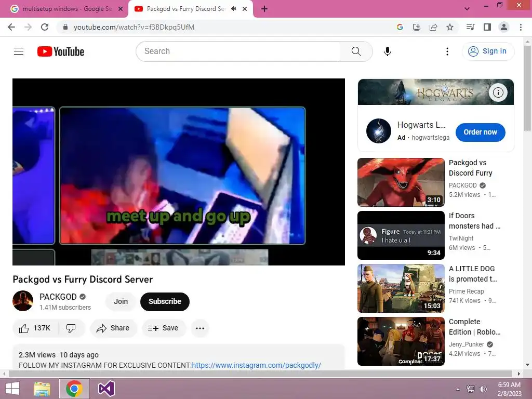Open the YouTube hamburger guide menu
The height and width of the screenshot is (399, 532).
(19, 51)
